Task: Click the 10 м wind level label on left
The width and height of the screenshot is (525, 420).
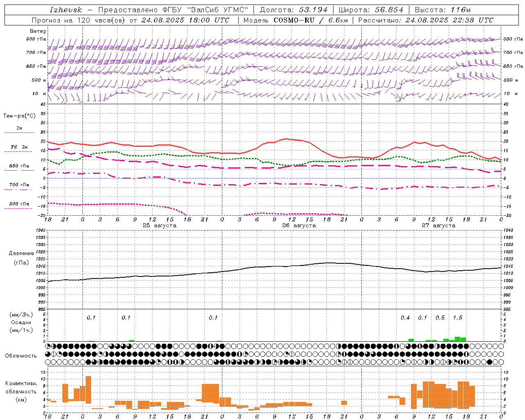Action: (39, 94)
